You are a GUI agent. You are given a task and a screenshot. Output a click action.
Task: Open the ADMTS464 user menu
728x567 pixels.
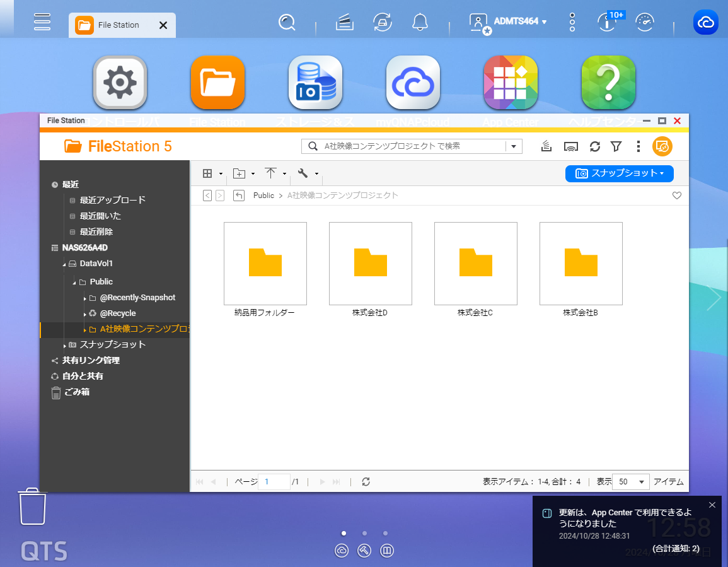508,22
